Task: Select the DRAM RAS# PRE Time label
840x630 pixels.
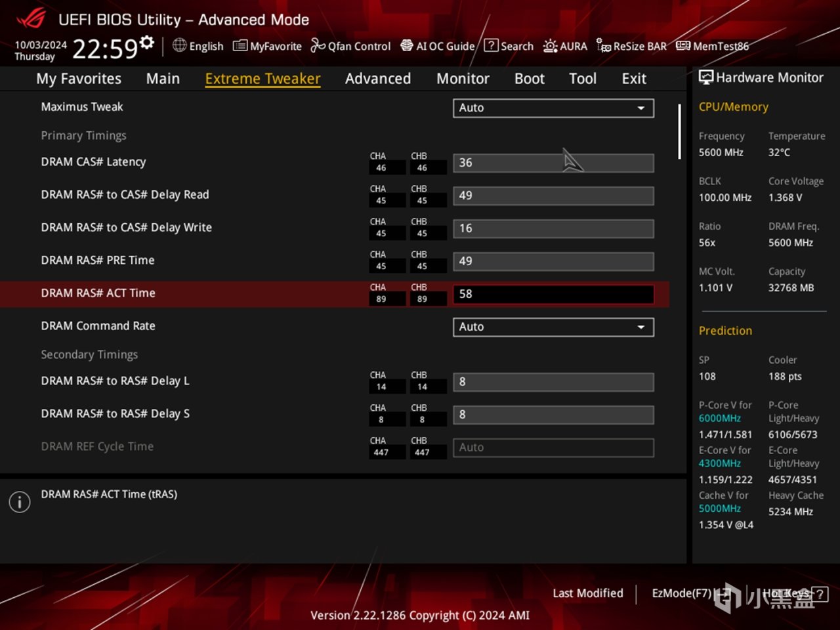Action: (98, 261)
